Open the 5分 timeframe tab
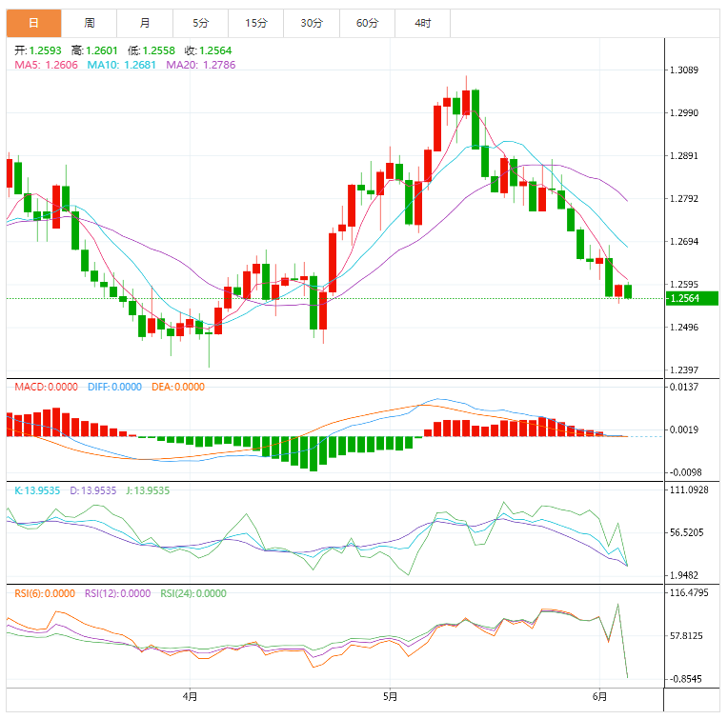Viewport: 728px width, 719px height. [200, 23]
